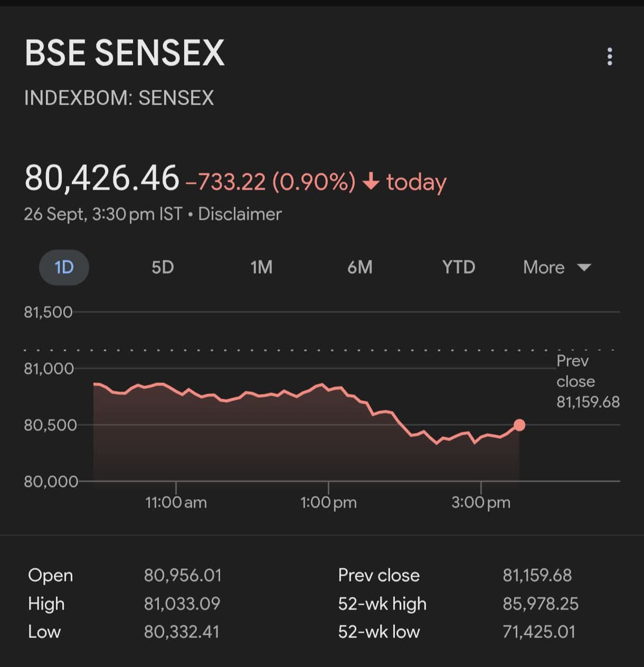
Task: Click the 52-wk high value
Action: pyautogui.click(x=540, y=604)
